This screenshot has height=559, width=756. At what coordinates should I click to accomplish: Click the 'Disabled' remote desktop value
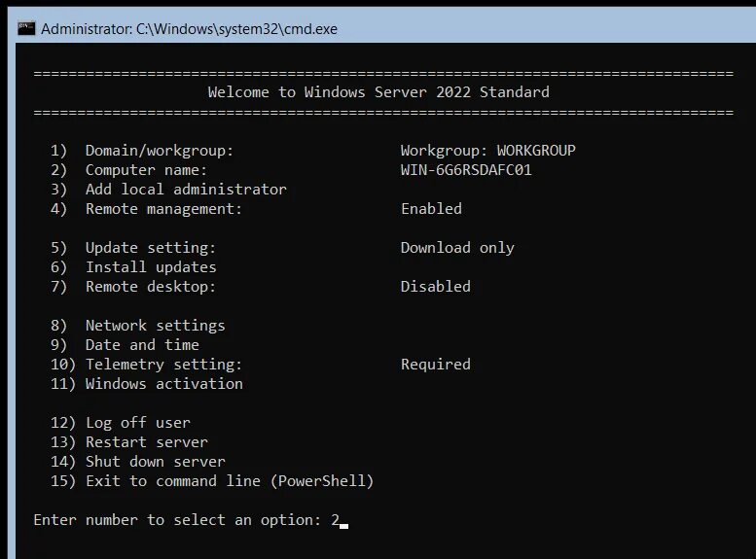436,286
